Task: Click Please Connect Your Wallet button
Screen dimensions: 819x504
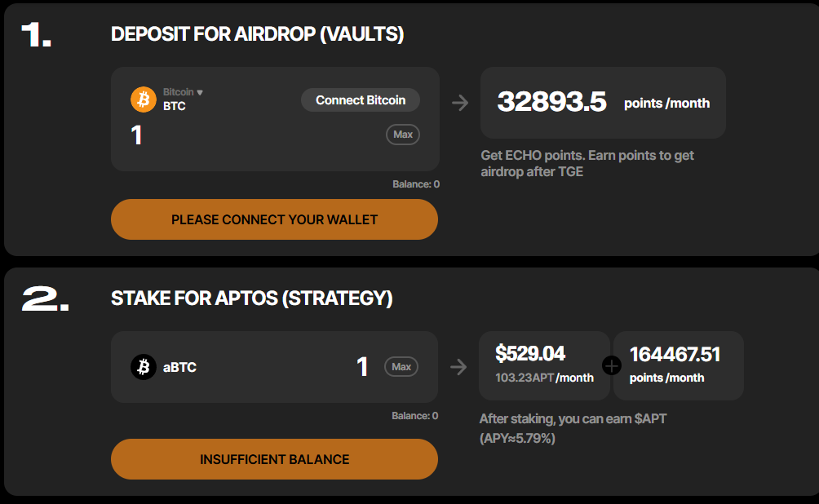Action: pos(274,219)
